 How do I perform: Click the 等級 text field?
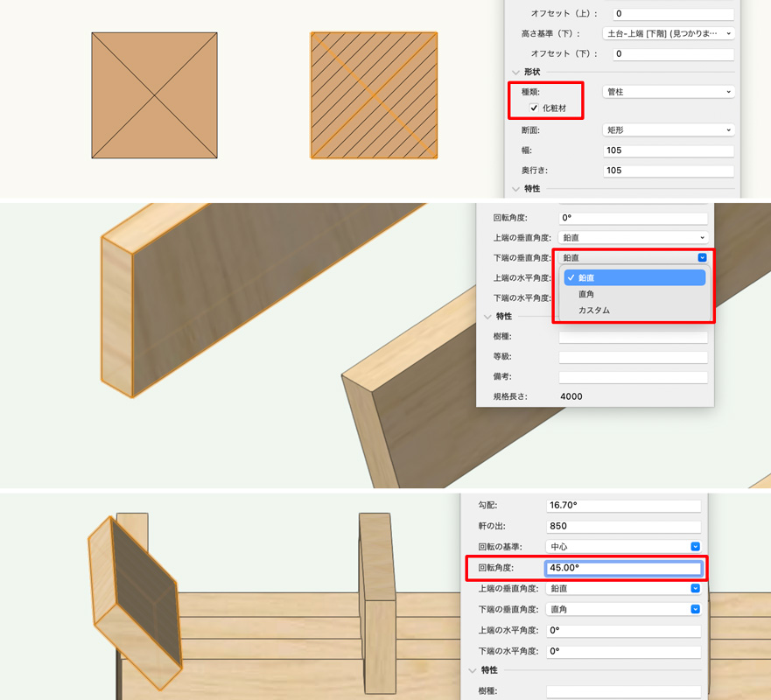633,357
